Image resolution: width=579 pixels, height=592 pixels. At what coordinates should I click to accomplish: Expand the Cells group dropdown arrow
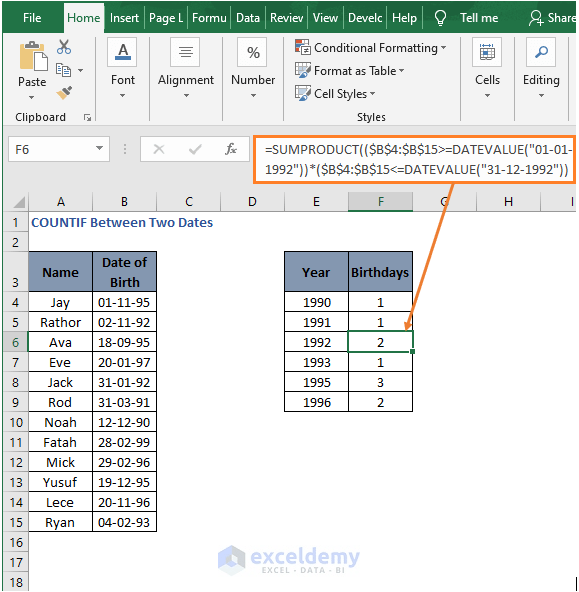pyautogui.click(x=487, y=96)
